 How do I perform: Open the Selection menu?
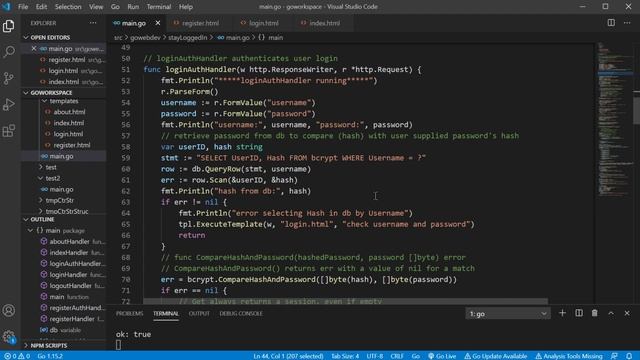point(68,7)
